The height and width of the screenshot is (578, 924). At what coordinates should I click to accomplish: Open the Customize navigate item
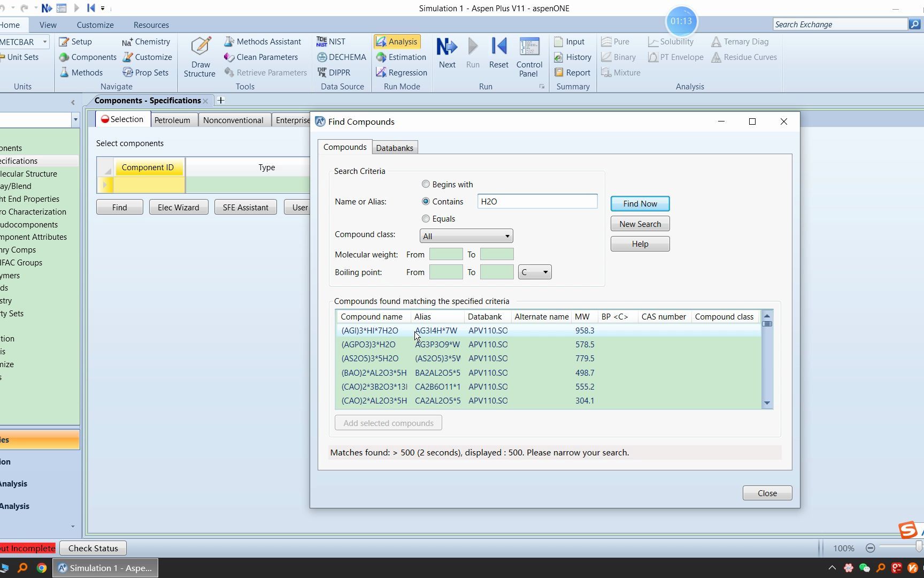pos(147,57)
